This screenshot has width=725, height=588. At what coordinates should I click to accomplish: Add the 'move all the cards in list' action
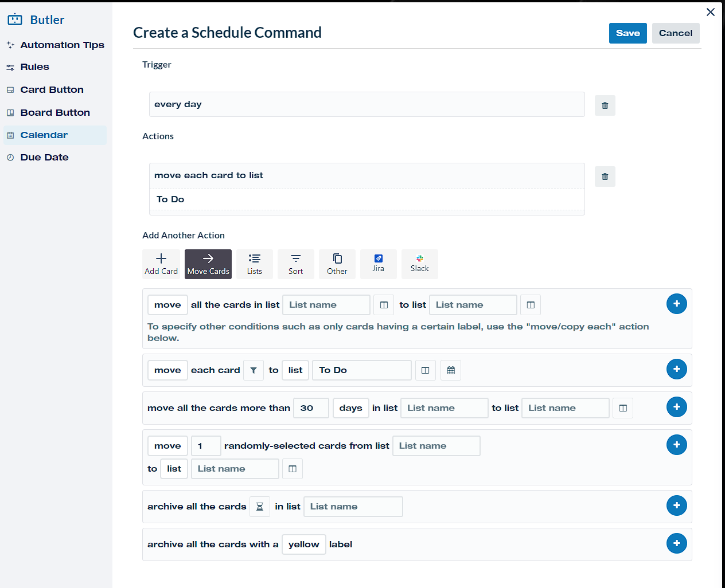677,304
